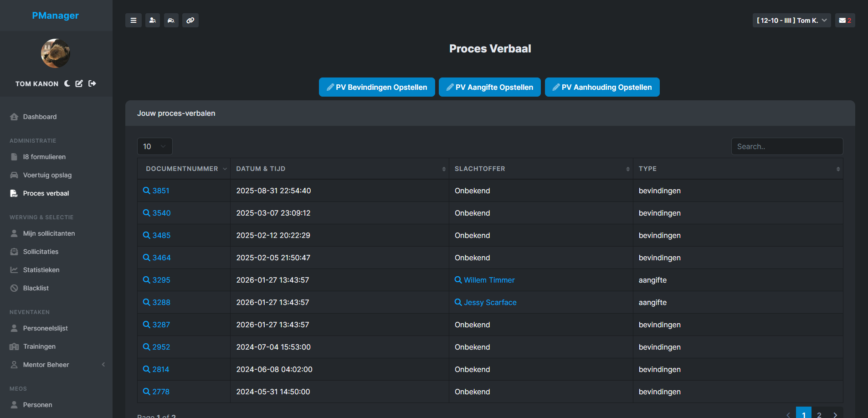Open Statistieken via its chart icon

[14, 269]
